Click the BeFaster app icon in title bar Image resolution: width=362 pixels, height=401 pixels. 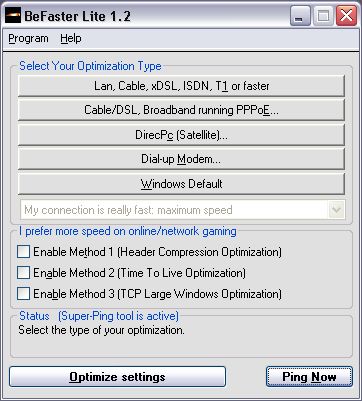tap(13, 16)
